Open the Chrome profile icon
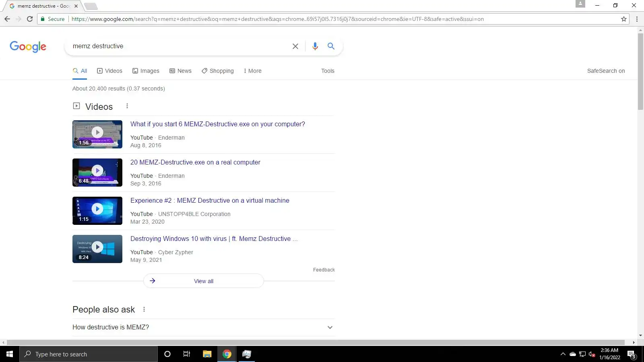Viewport: 644px width, 362px height. coord(580,4)
